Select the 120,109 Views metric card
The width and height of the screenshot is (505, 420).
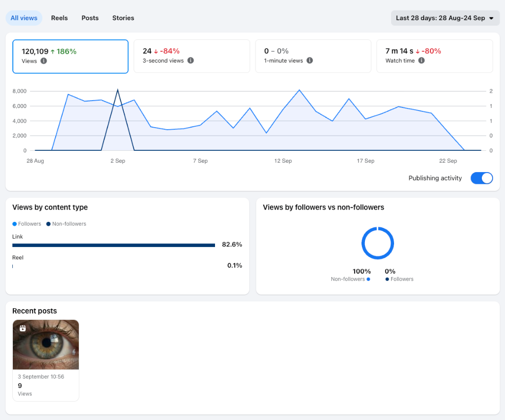click(70, 56)
